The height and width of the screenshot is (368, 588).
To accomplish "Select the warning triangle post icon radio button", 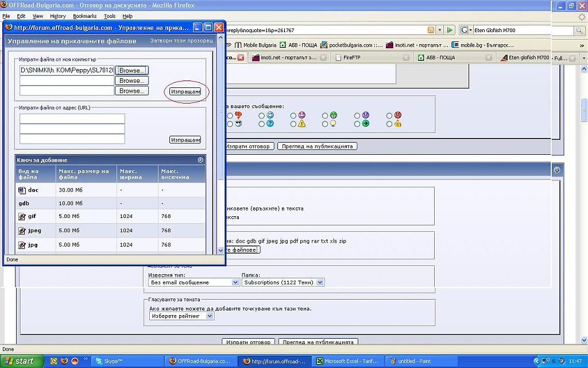I will 293,124.
